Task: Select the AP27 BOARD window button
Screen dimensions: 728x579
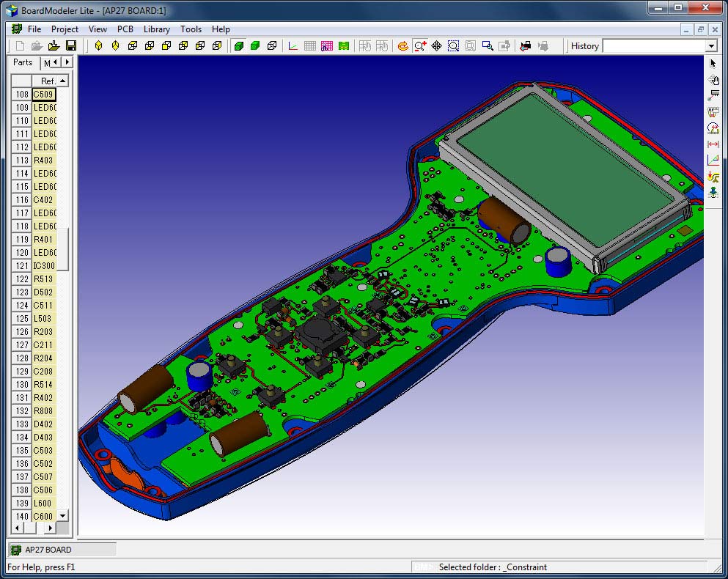Action: pyautogui.click(x=62, y=550)
